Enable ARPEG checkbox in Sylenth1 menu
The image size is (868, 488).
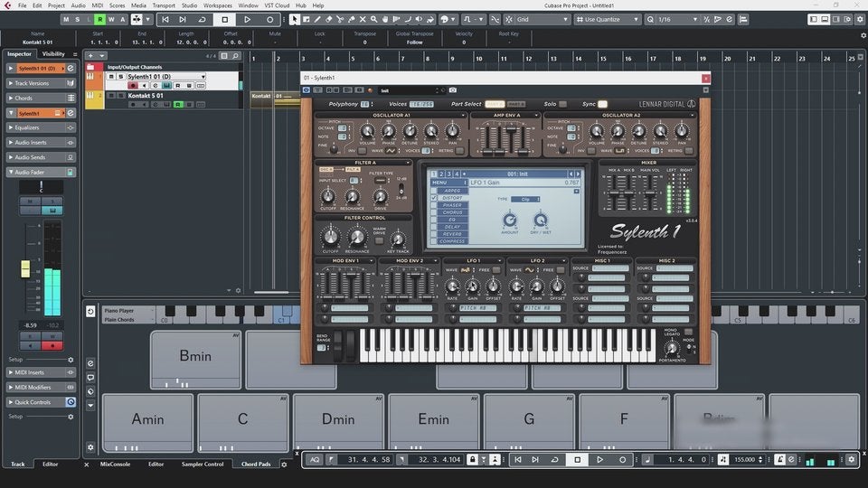coord(434,191)
